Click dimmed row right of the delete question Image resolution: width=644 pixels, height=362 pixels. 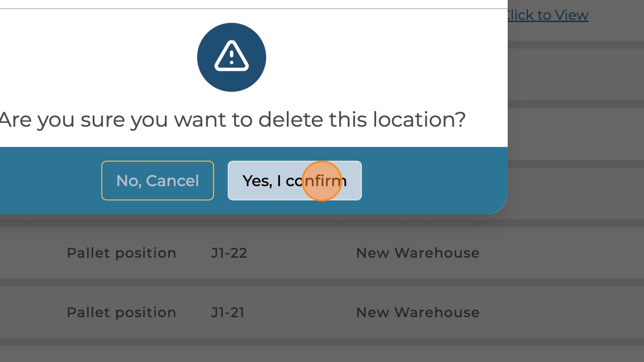tap(575, 132)
